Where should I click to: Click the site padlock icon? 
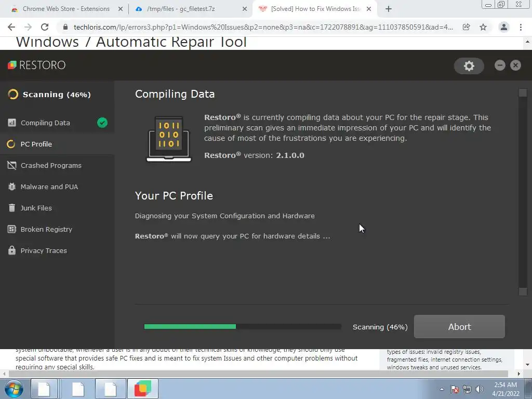point(65,27)
